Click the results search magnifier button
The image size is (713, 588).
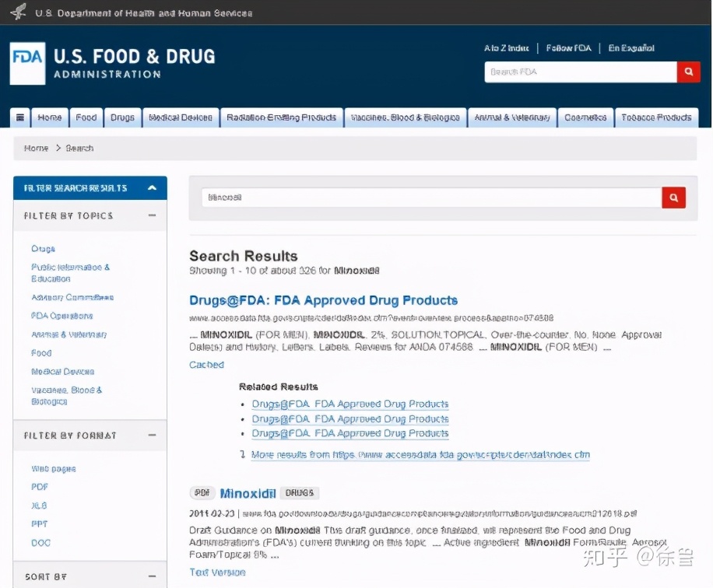[673, 198]
